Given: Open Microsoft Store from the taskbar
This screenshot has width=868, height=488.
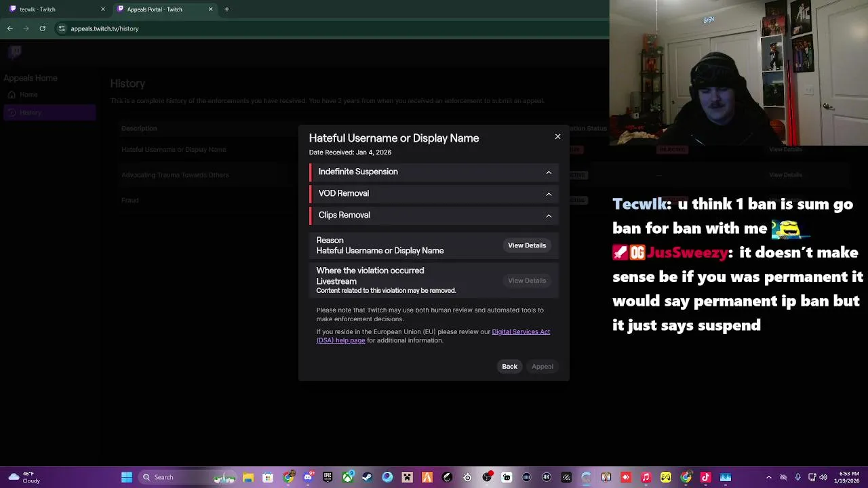Looking at the screenshot, I should 268,477.
